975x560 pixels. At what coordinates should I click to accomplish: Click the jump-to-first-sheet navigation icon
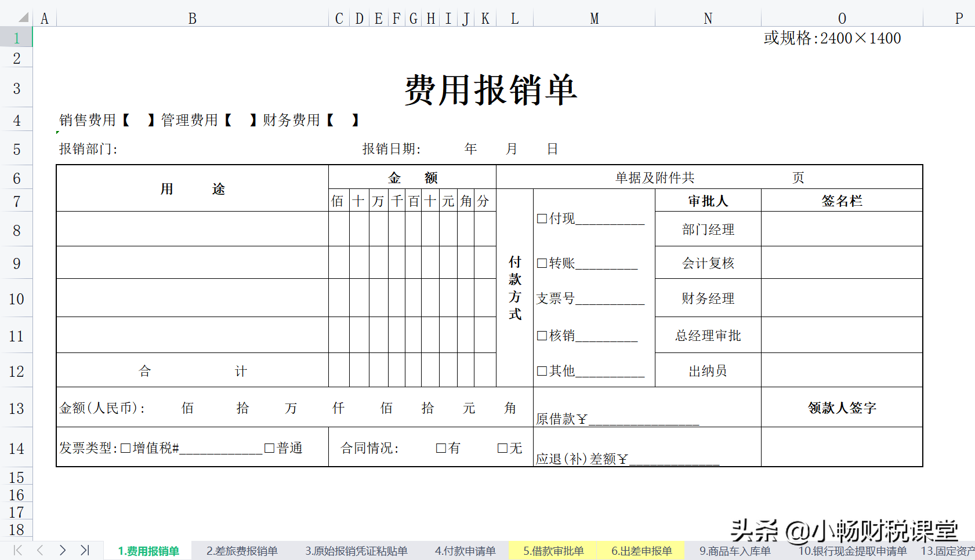click(x=17, y=551)
